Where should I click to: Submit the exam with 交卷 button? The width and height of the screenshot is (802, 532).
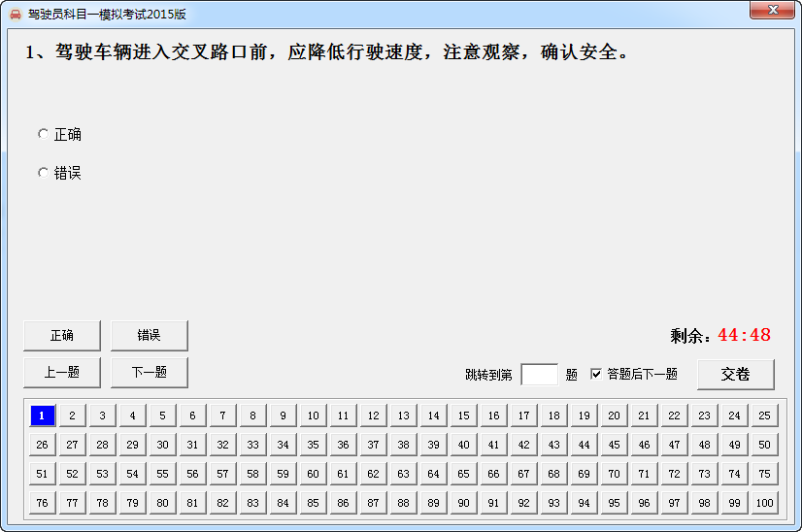coord(735,374)
